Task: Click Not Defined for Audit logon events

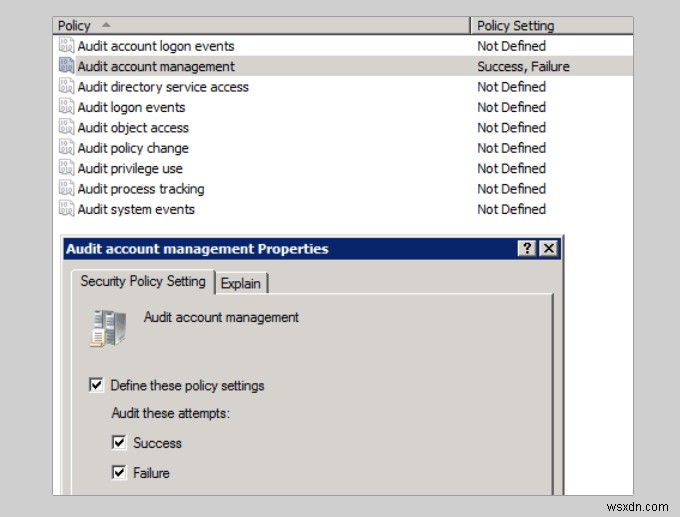Action: click(x=511, y=107)
